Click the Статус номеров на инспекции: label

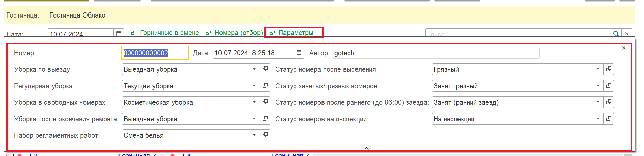point(322,119)
